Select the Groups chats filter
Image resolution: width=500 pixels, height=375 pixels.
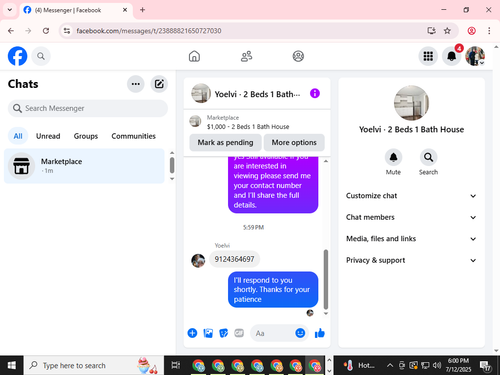(x=86, y=136)
